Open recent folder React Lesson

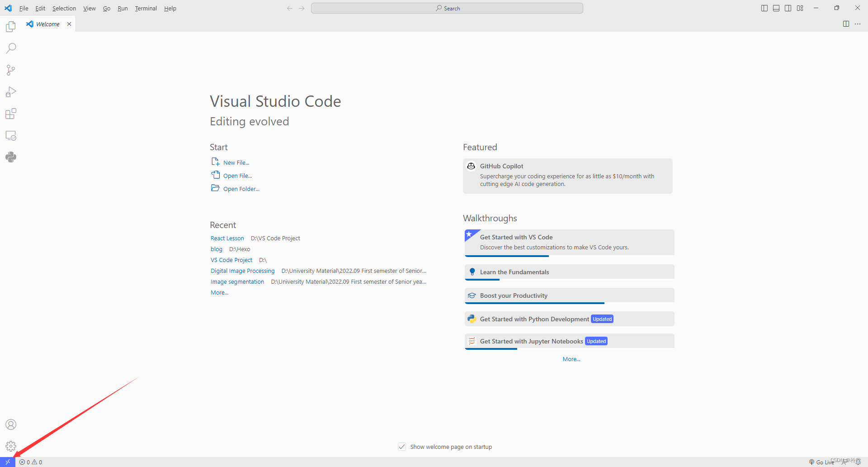click(227, 238)
